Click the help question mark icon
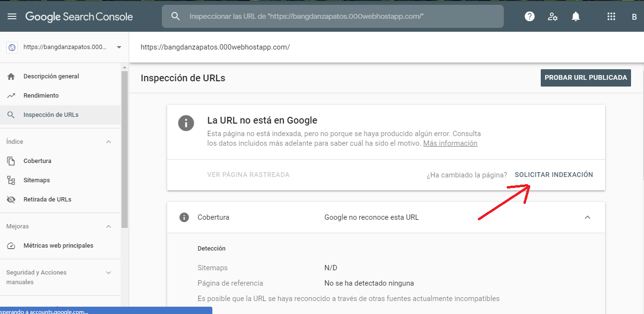Image resolution: width=644 pixels, height=314 pixels. pos(530,16)
